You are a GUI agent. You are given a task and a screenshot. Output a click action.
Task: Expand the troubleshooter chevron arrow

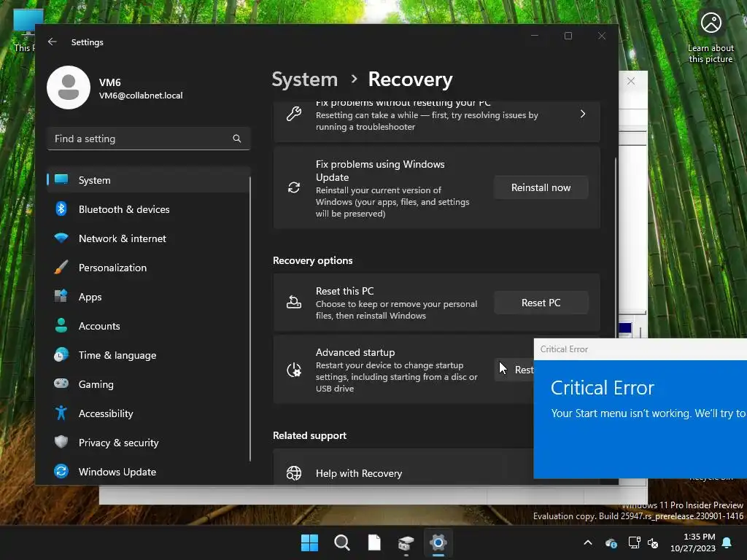point(583,114)
